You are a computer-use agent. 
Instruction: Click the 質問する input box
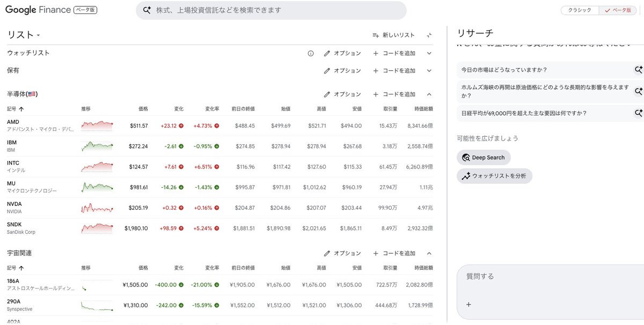click(550, 277)
